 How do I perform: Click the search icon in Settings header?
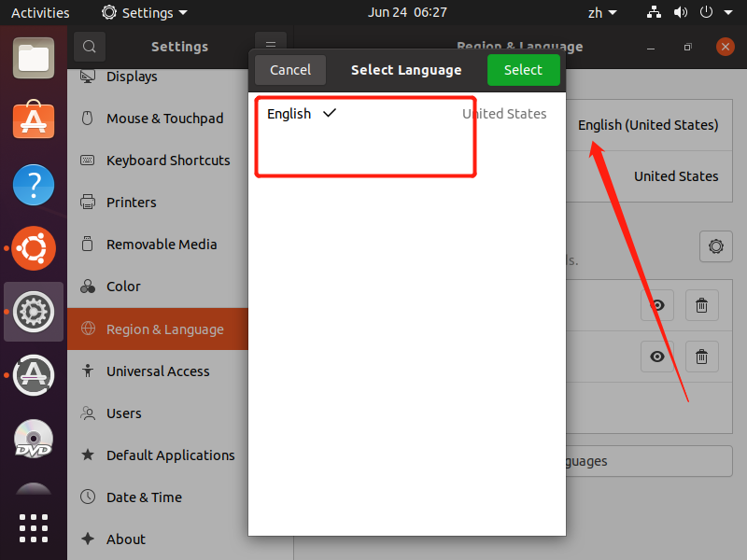(x=90, y=47)
